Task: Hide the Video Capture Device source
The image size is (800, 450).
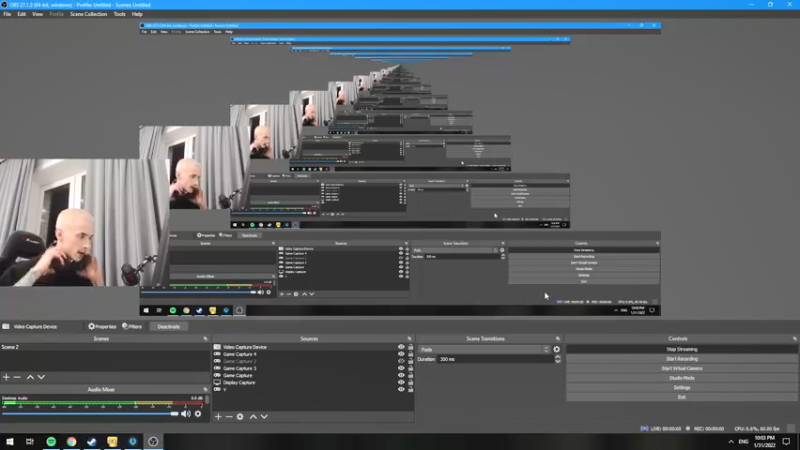Action: point(401,347)
